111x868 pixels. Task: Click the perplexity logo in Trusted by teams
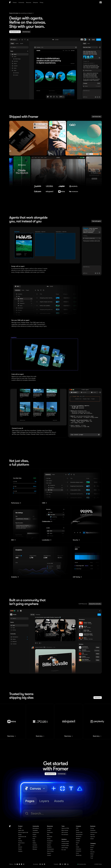pyautogui.click(x=97, y=721)
